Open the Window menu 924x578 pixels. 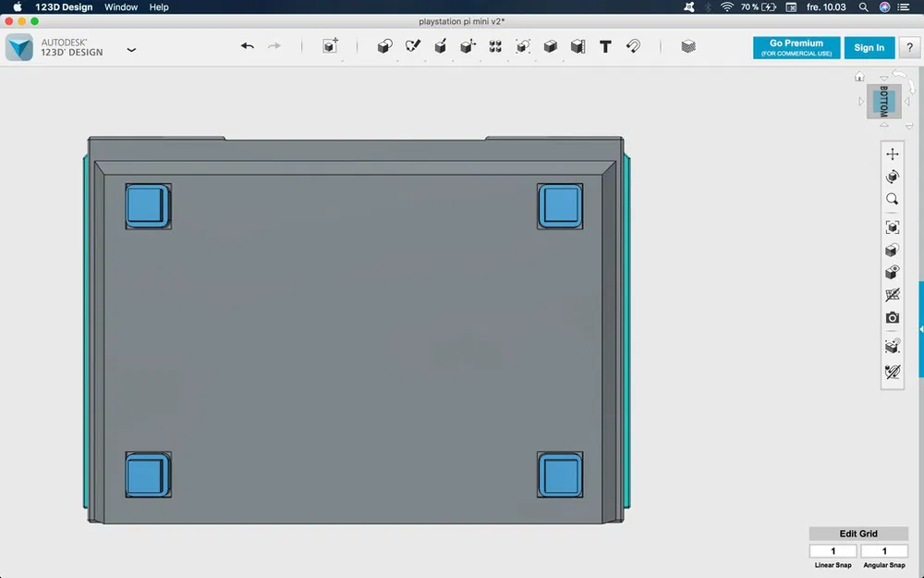coord(121,6)
